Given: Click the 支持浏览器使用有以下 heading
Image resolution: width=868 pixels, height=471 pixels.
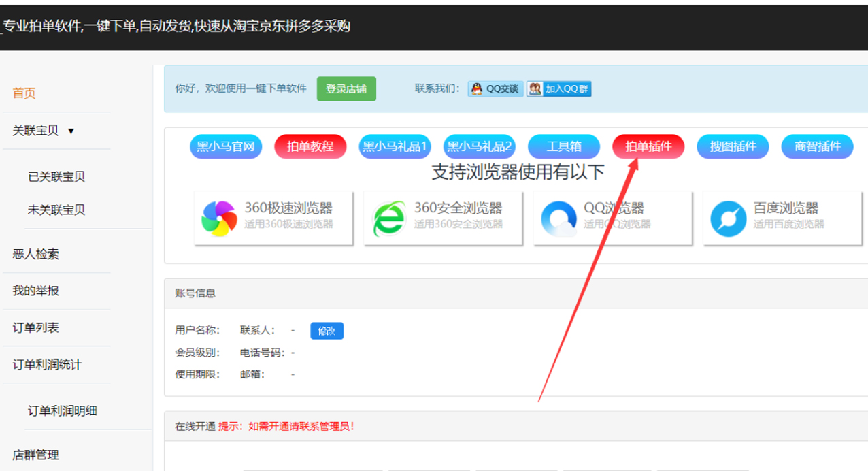Looking at the screenshot, I should click(518, 172).
